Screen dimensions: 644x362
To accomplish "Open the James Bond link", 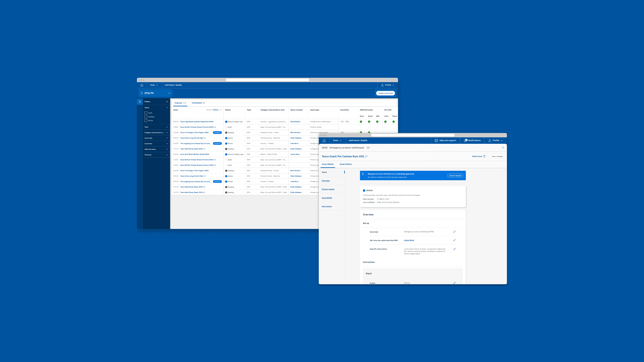I will [409, 240].
